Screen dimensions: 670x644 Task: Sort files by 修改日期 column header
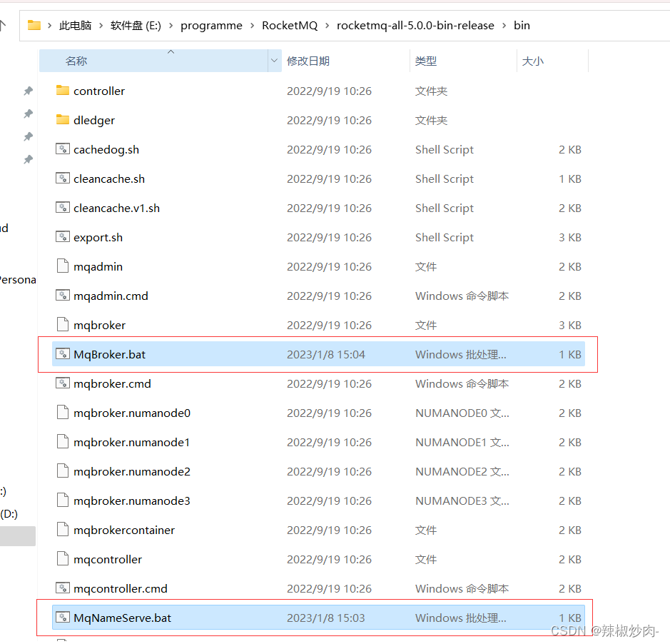345,61
